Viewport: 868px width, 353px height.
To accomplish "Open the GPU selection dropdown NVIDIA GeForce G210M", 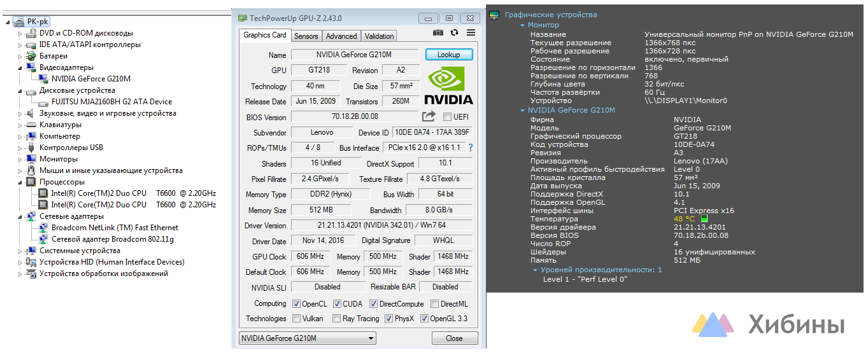I will (x=308, y=338).
